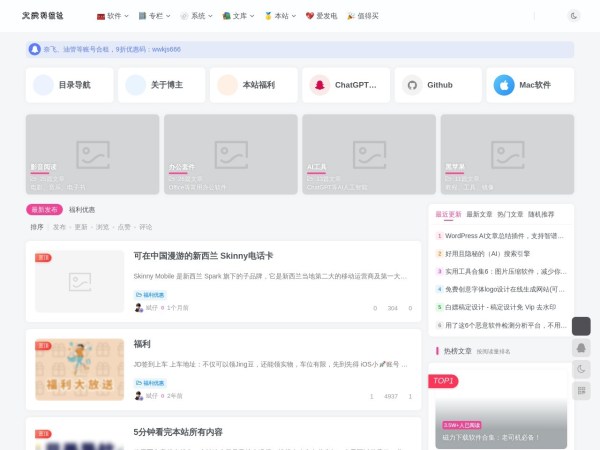
Task: Open 白嫖稿定设计 sidebar entry
Action: (501, 307)
